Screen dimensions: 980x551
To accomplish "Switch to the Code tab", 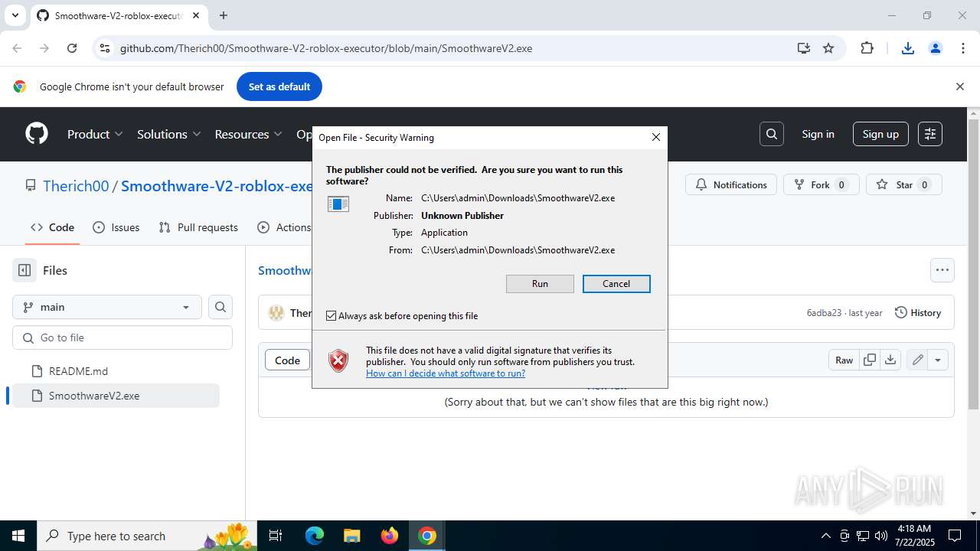I will point(52,227).
